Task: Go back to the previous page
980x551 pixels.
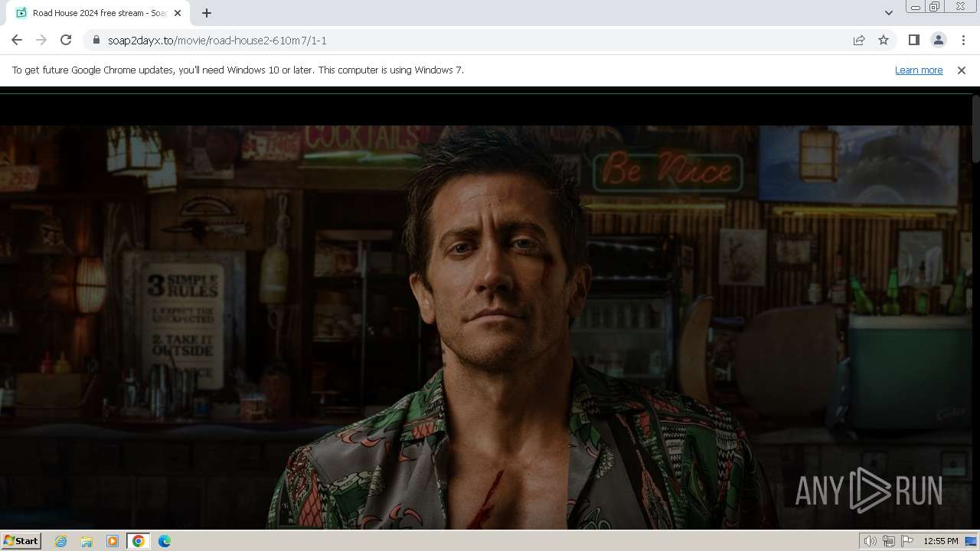Action: 17,40
